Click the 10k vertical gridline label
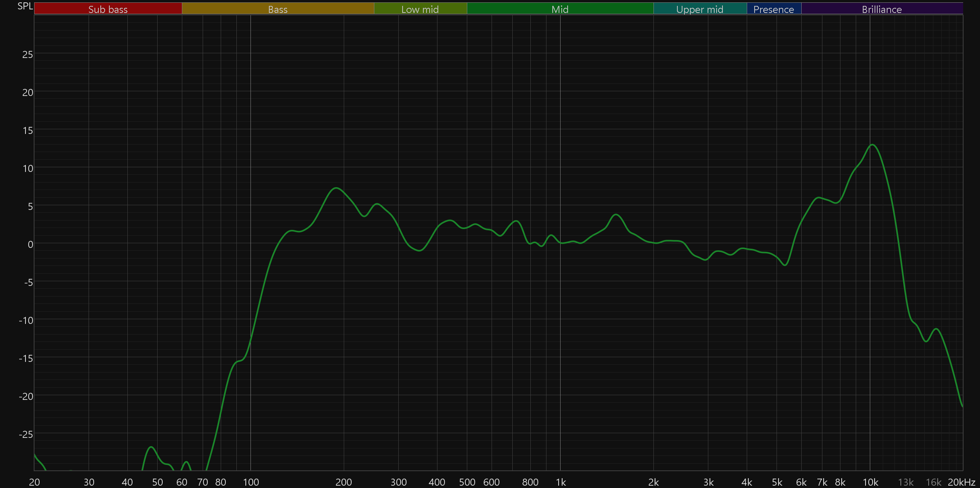 pos(870,482)
